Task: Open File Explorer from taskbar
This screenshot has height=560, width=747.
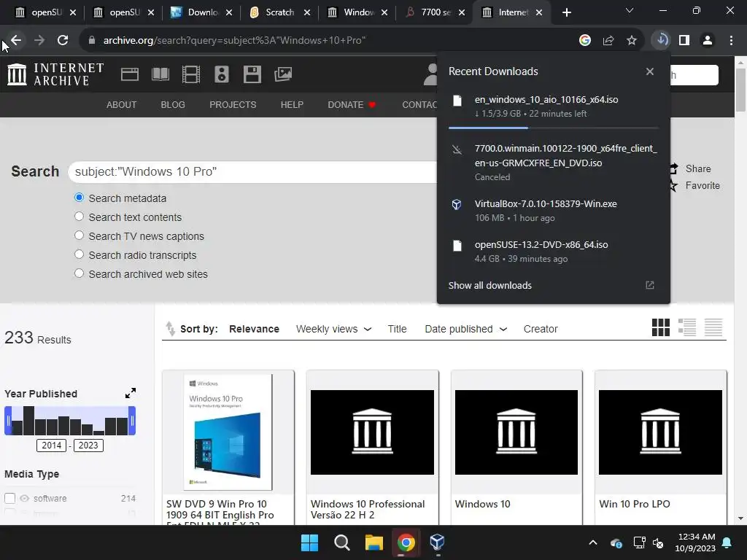Action: pyautogui.click(x=374, y=542)
